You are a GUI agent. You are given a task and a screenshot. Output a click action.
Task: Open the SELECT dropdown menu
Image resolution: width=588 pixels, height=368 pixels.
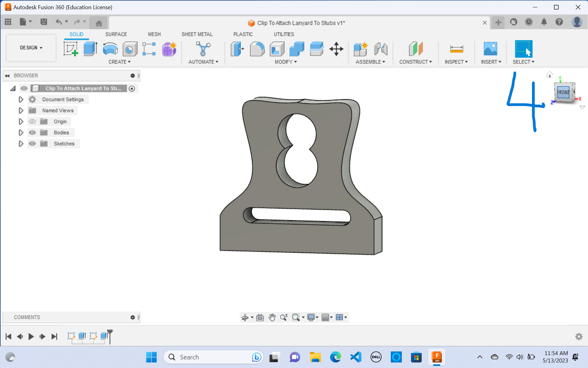pyautogui.click(x=523, y=62)
